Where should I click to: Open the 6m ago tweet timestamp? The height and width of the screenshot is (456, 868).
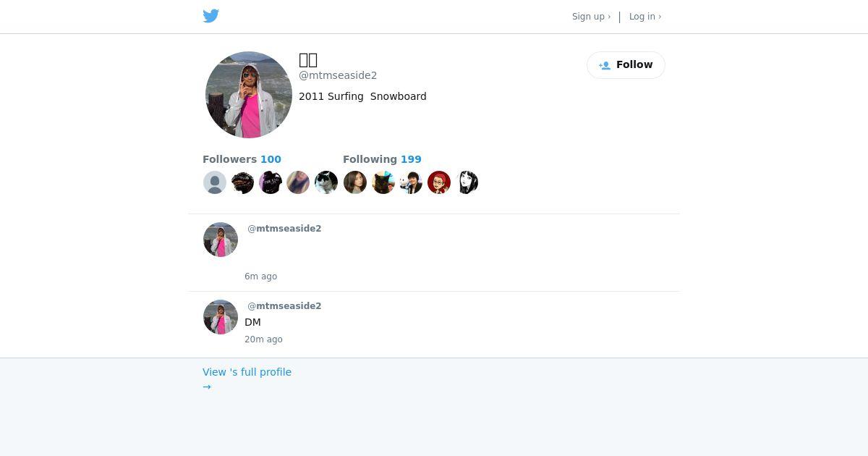260,276
